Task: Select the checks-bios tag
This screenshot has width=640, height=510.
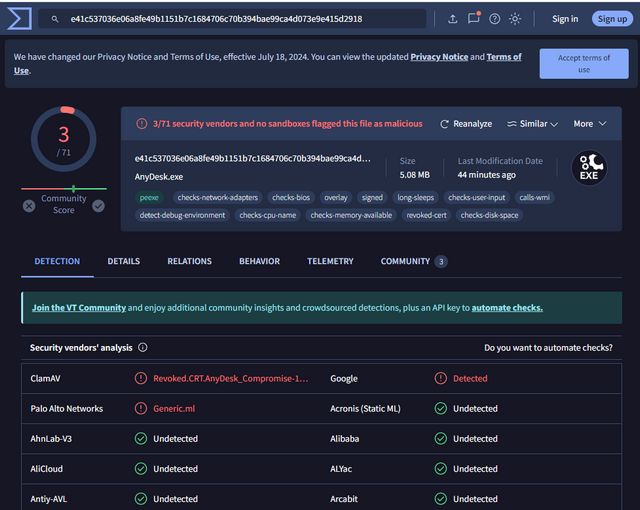Action: [291, 197]
